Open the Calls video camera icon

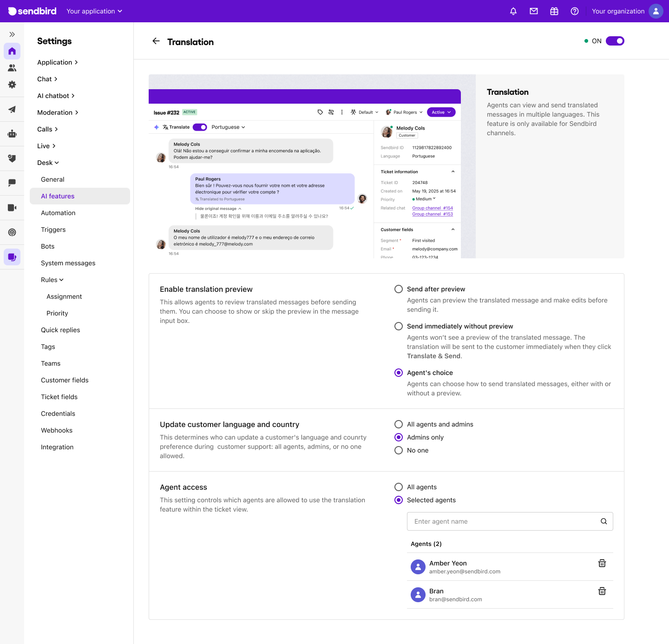(x=12, y=207)
